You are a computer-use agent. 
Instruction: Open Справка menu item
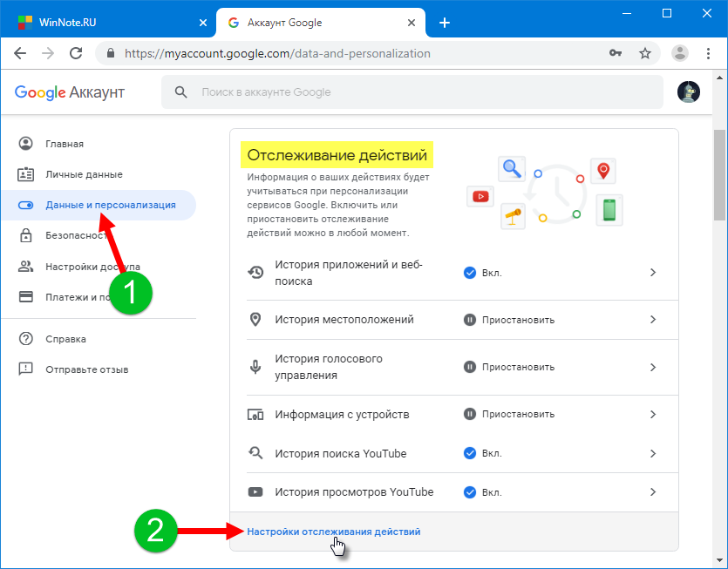65,339
